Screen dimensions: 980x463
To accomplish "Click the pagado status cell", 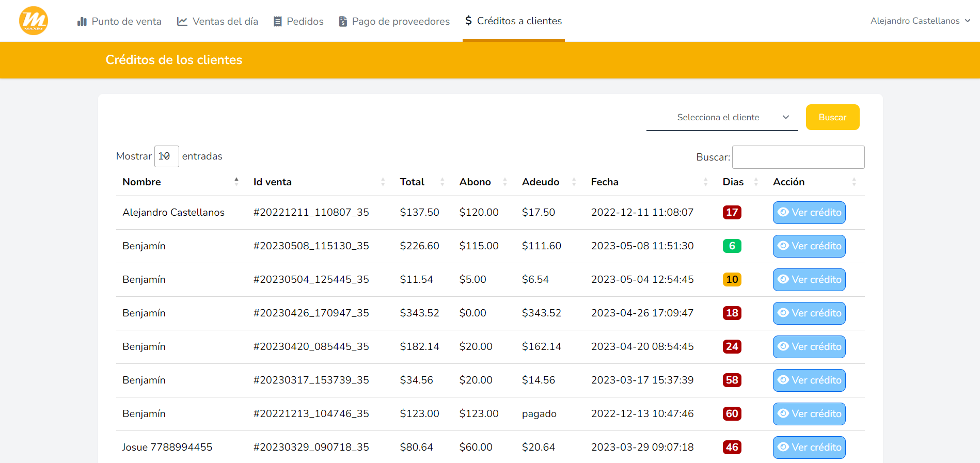I will tap(539, 414).
